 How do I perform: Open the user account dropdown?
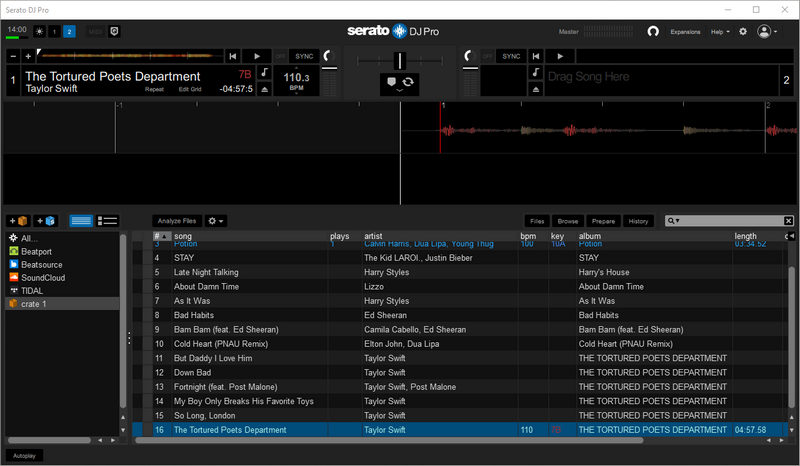tap(767, 32)
